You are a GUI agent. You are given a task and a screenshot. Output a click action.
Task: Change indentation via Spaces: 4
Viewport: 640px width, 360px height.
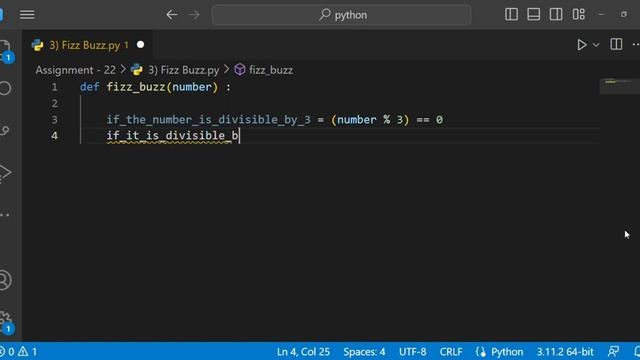tap(364, 351)
